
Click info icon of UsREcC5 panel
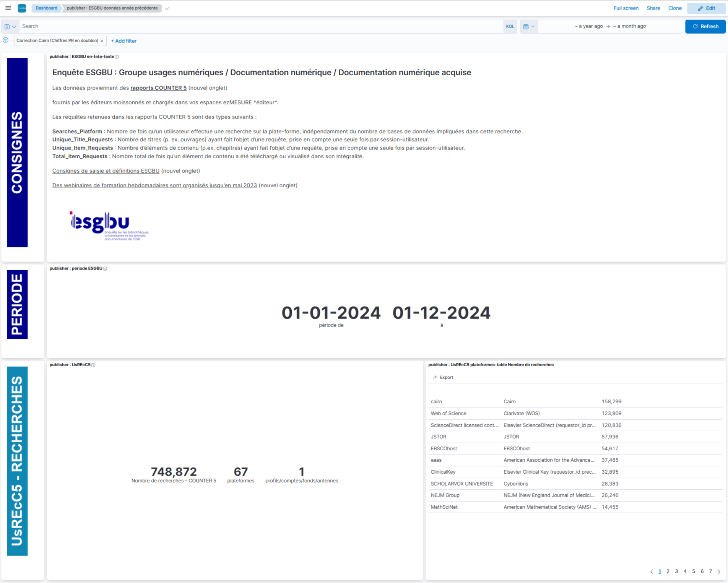pyautogui.click(x=93, y=365)
